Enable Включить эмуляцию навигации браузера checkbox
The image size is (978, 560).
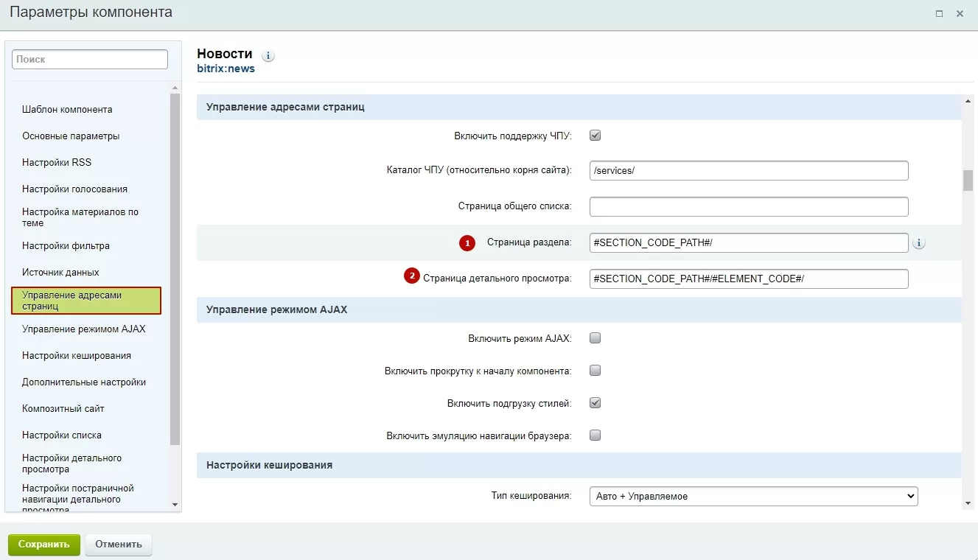(x=595, y=435)
